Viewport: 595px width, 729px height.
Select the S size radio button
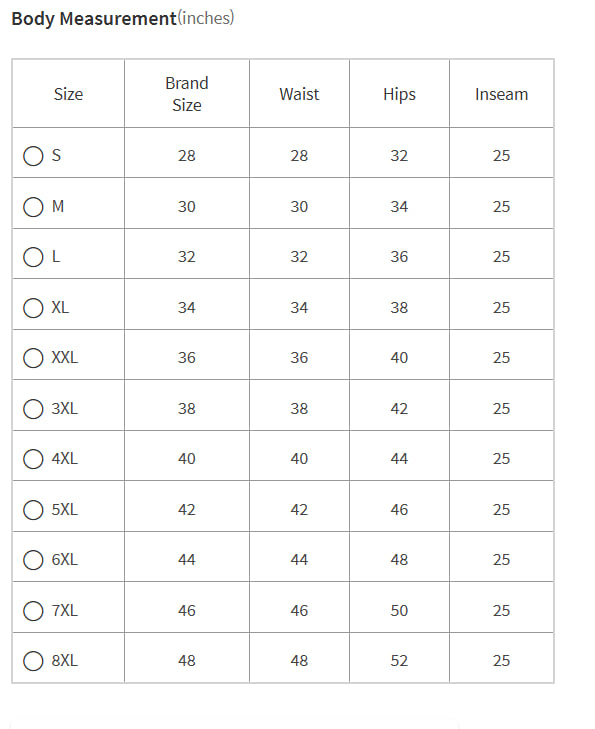(x=33, y=156)
